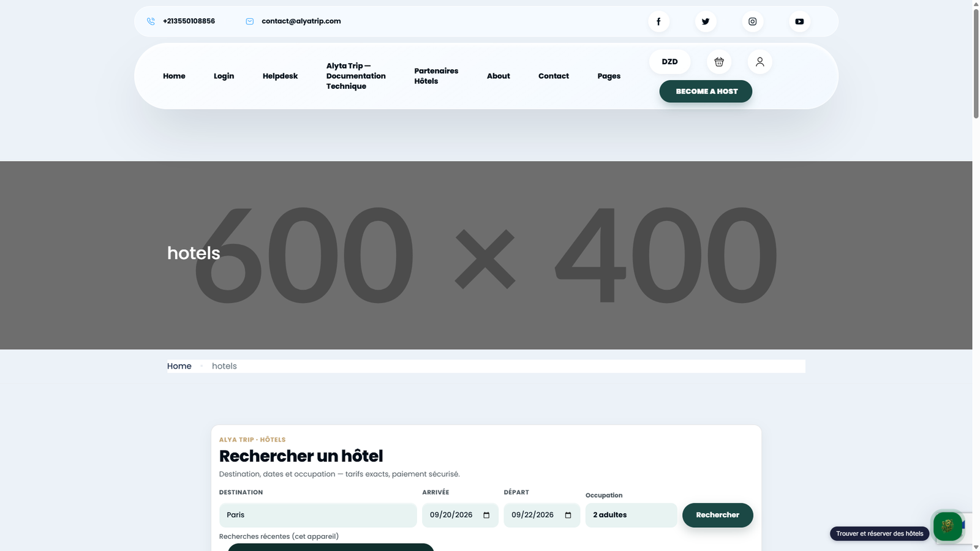Open the Twitter social link
The width and height of the screenshot is (980, 551).
point(706,21)
